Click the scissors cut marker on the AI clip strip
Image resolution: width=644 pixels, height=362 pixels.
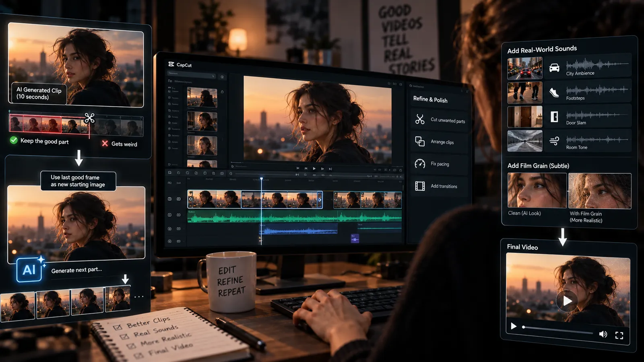[x=89, y=118]
